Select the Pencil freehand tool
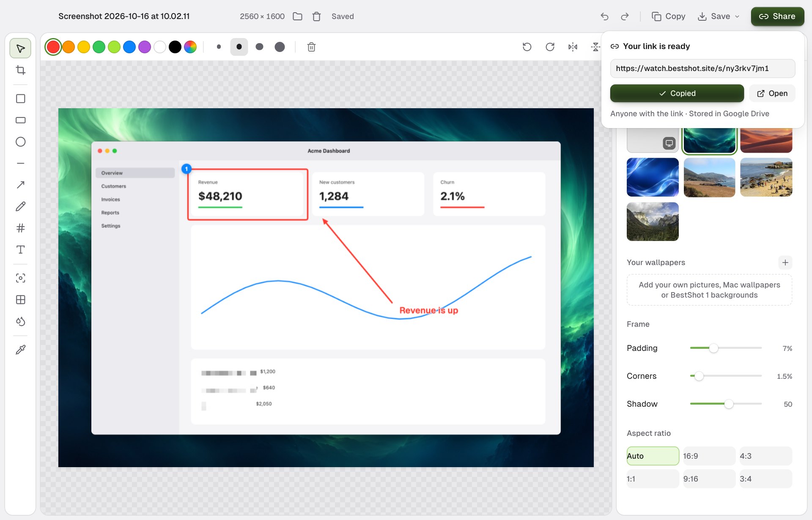 pos(20,206)
